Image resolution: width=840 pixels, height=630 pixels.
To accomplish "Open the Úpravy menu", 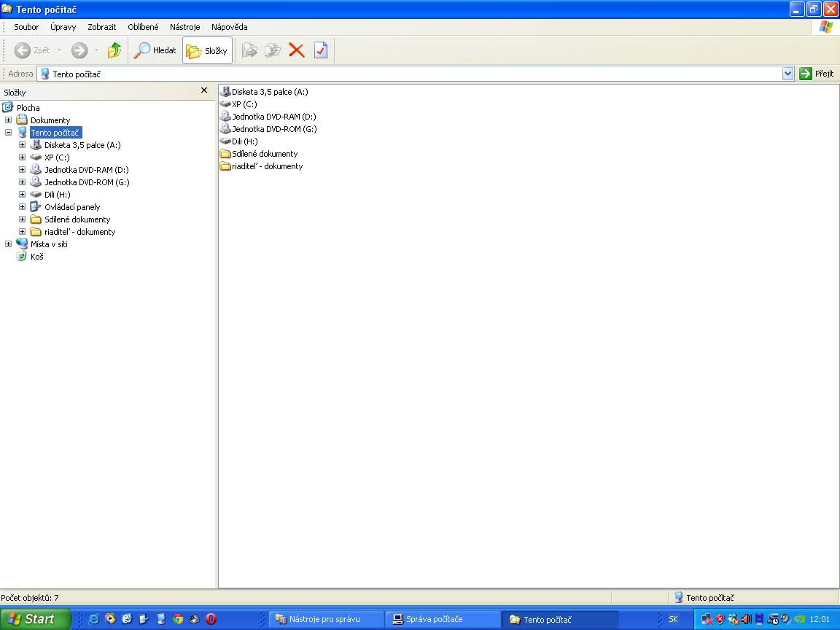I will pyautogui.click(x=63, y=27).
